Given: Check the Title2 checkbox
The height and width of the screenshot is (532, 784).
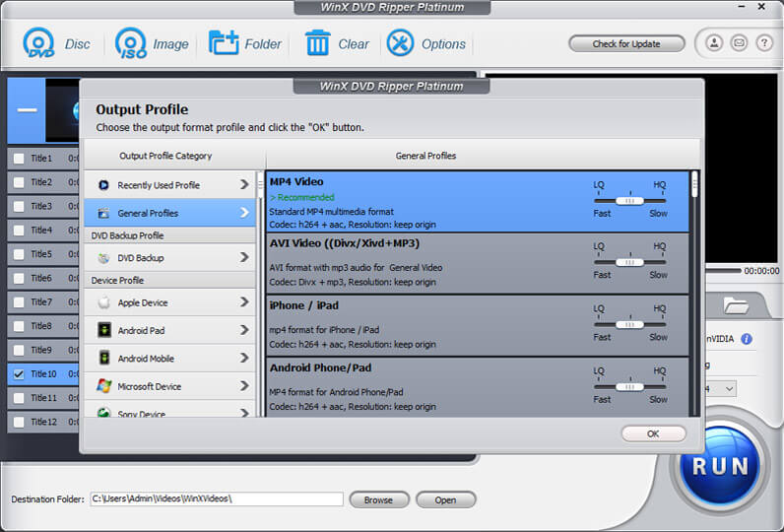Looking at the screenshot, I should [x=19, y=182].
